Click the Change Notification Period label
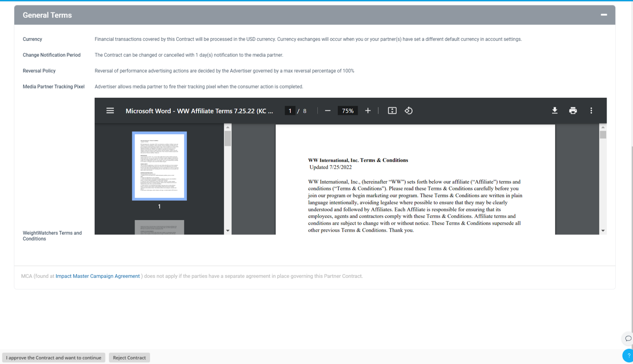Image resolution: width=633 pixels, height=364 pixels. click(x=51, y=55)
